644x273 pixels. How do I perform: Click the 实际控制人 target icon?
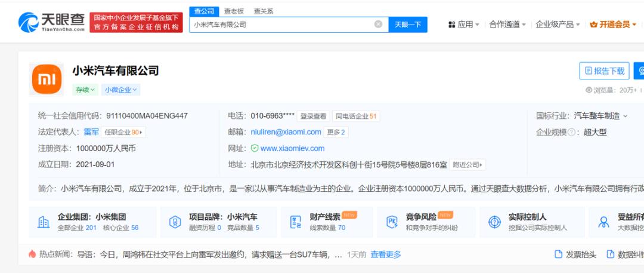click(x=494, y=222)
